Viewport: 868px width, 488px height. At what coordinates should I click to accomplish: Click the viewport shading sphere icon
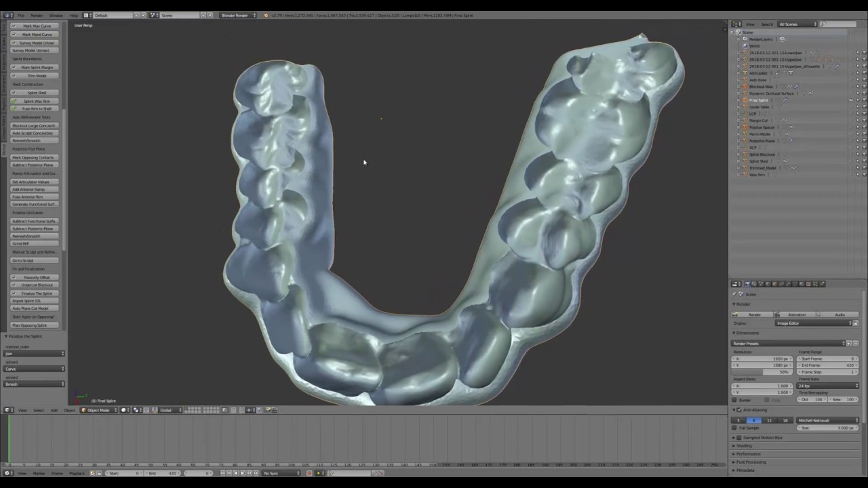coord(125,410)
